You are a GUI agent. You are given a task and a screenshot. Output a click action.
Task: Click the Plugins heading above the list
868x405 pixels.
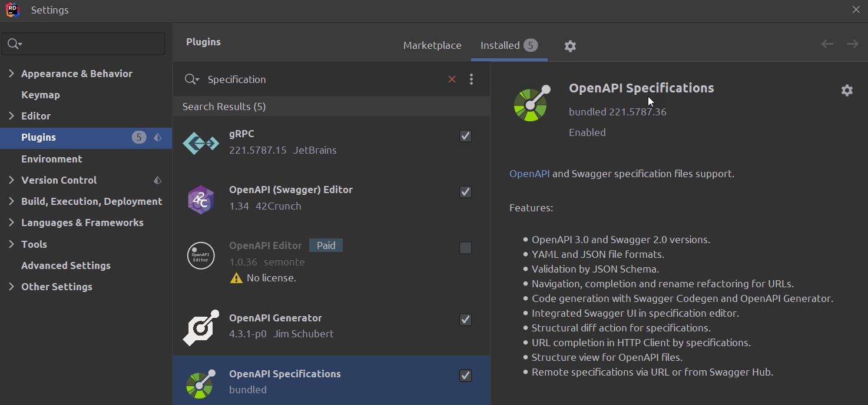203,42
